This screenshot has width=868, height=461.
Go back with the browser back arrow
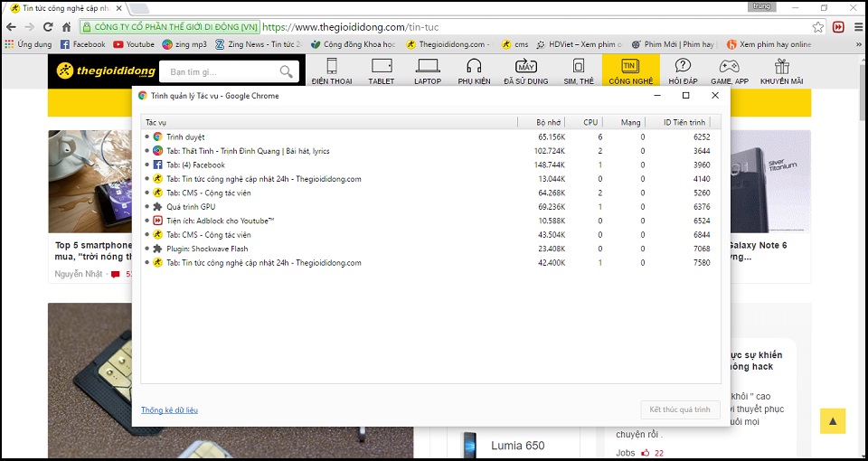click(x=11, y=27)
